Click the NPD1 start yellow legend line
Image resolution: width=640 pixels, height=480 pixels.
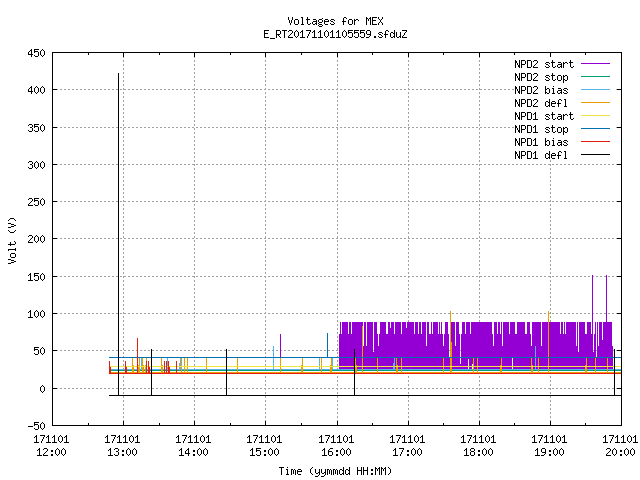[595, 116]
